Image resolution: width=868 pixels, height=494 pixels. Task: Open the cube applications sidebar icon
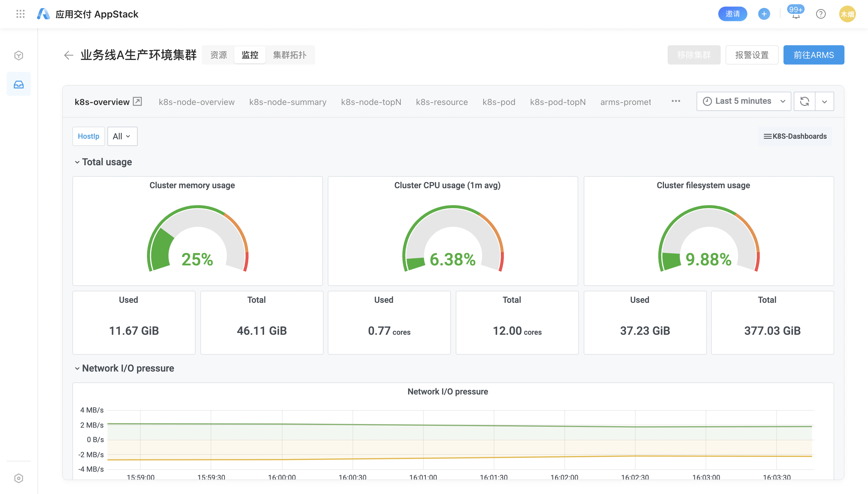click(19, 55)
